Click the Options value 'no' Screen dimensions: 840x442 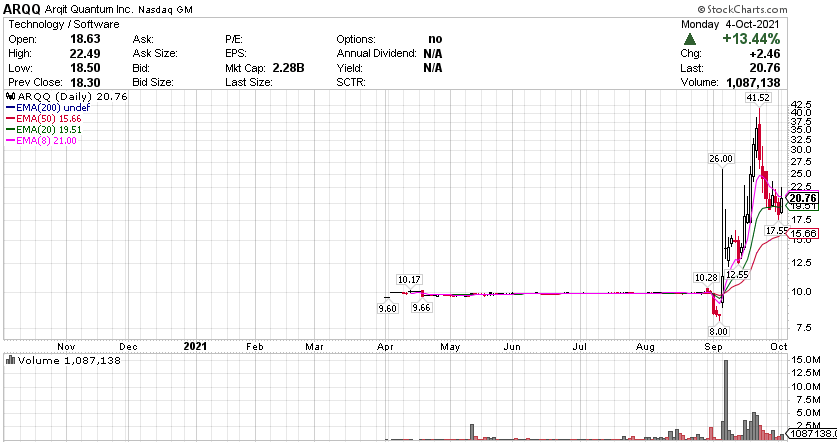(435, 39)
